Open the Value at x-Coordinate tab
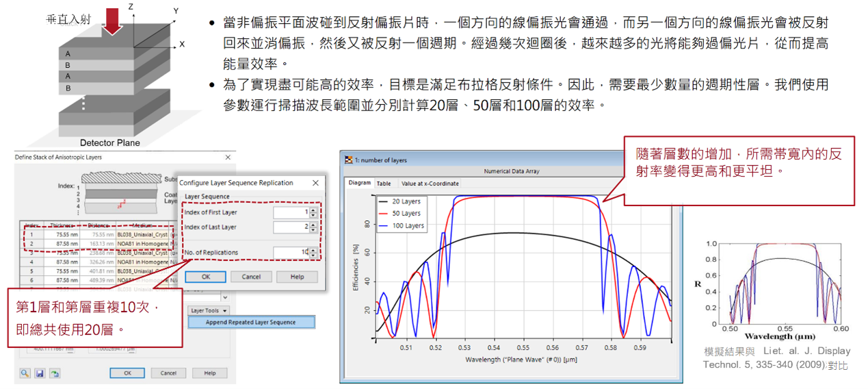Screen dimensions: 868x389 click(430, 184)
